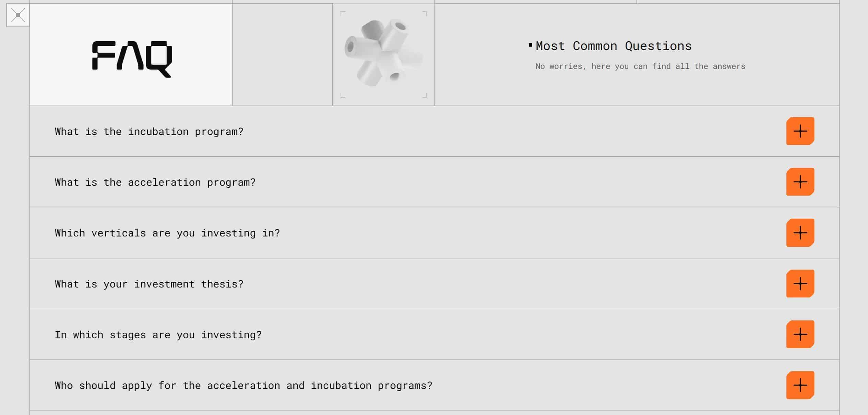This screenshot has width=868, height=415.
Task: Select "What is the incubation program?" question text
Action: click(149, 132)
